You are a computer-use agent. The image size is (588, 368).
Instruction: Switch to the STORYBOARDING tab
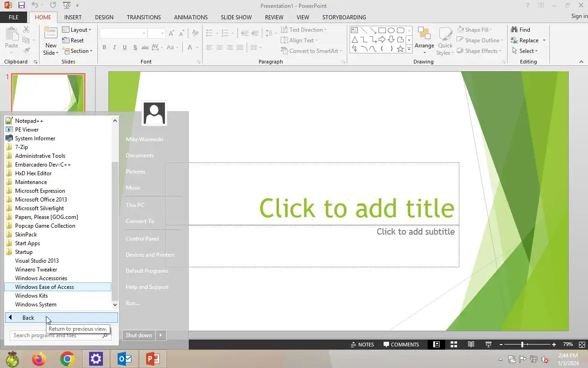pos(344,17)
